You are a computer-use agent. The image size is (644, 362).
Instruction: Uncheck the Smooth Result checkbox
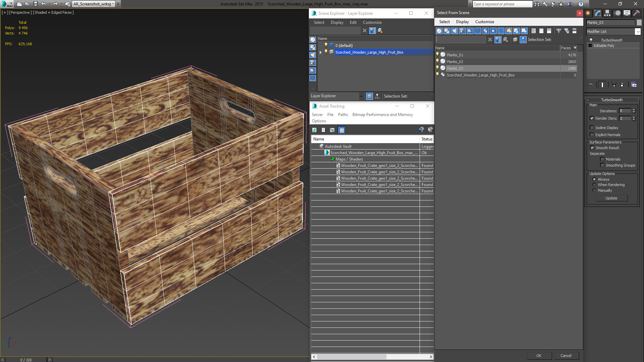point(592,148)
